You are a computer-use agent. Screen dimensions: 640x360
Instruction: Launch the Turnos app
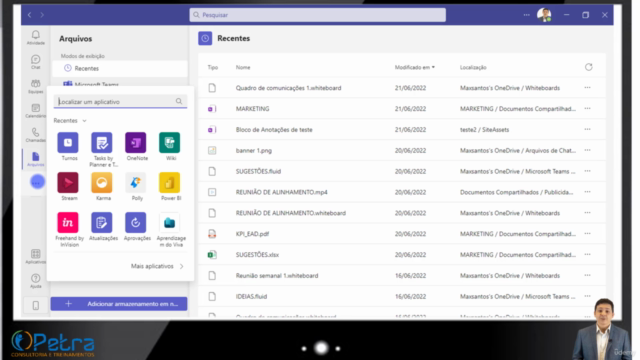[x=68, y=142]
